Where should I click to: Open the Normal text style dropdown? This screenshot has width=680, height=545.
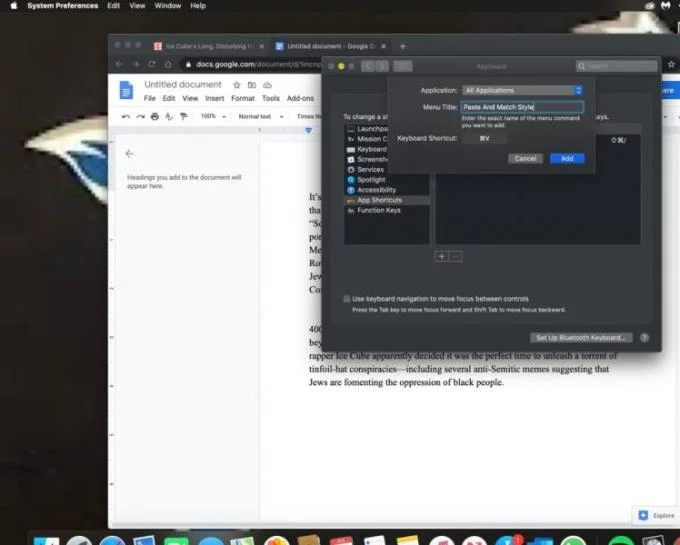261,116
